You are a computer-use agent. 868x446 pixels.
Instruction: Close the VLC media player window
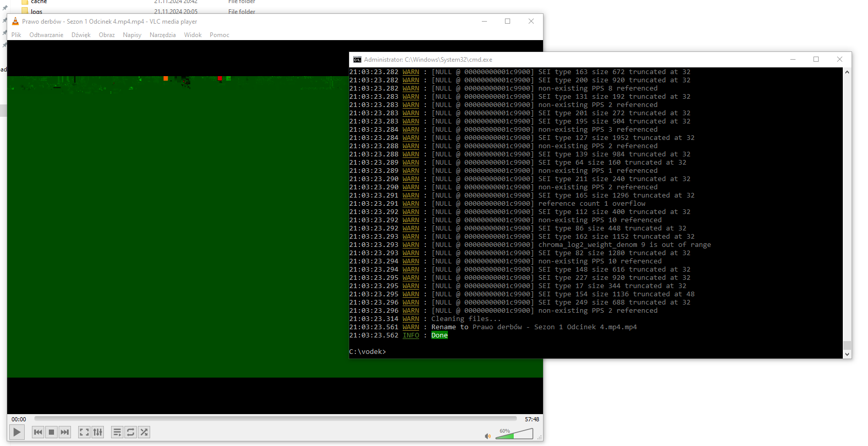click(x=531, y=21)
